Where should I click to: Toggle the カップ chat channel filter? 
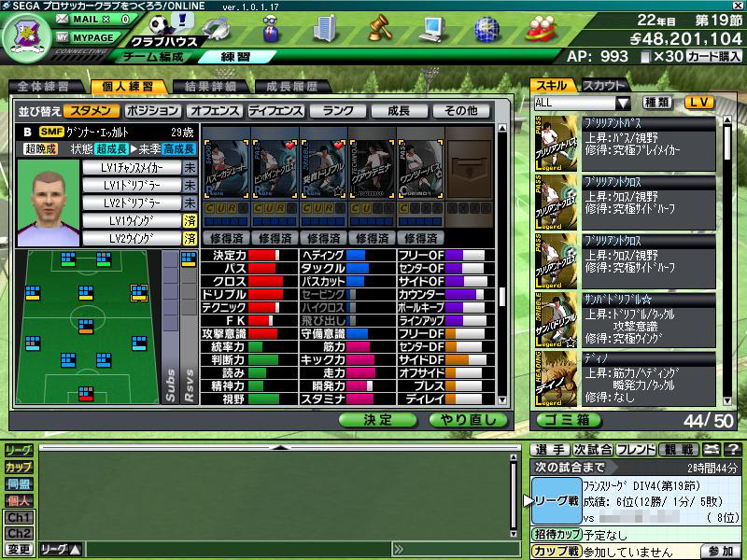point(18,467)
